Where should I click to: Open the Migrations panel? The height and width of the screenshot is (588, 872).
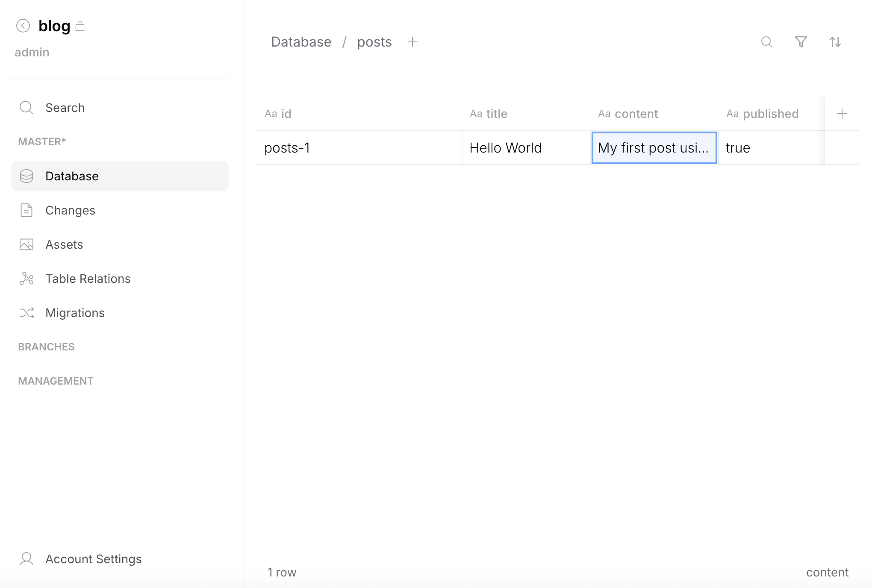pos(75,312)
